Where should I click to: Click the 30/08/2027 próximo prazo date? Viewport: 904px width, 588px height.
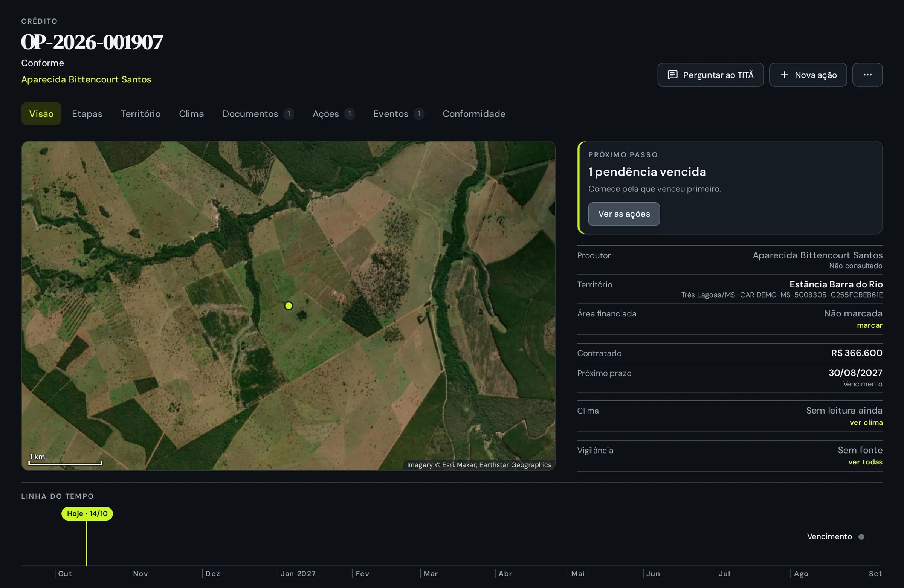pyautogui.click(x=855, y=373)
